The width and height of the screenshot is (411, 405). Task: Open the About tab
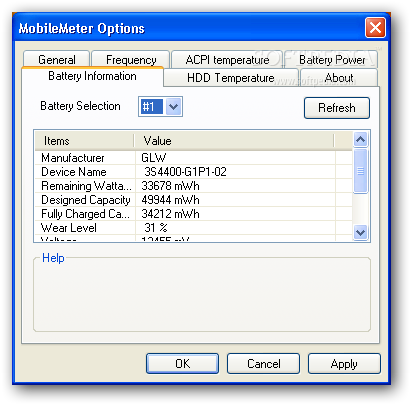(339, 78)
